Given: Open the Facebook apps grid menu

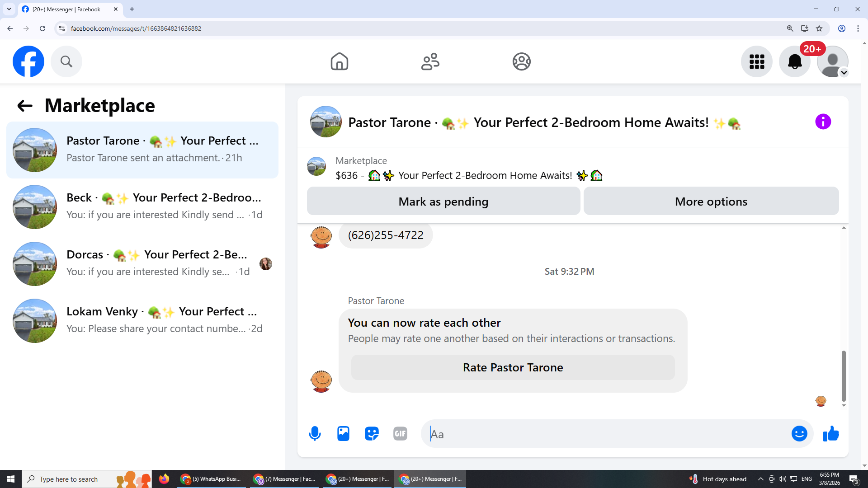Looking at the screenshot, I should point(756,61).
